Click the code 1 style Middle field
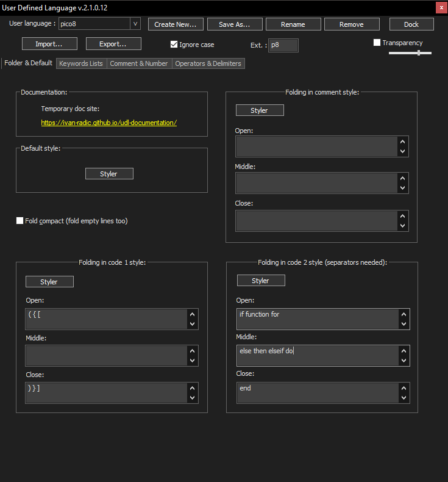448x482 pixels. 106,356
